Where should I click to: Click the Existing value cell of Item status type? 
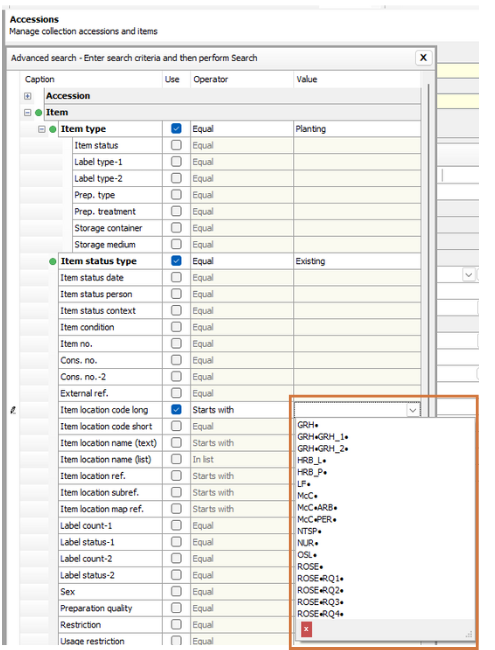[x=357, y=261]
